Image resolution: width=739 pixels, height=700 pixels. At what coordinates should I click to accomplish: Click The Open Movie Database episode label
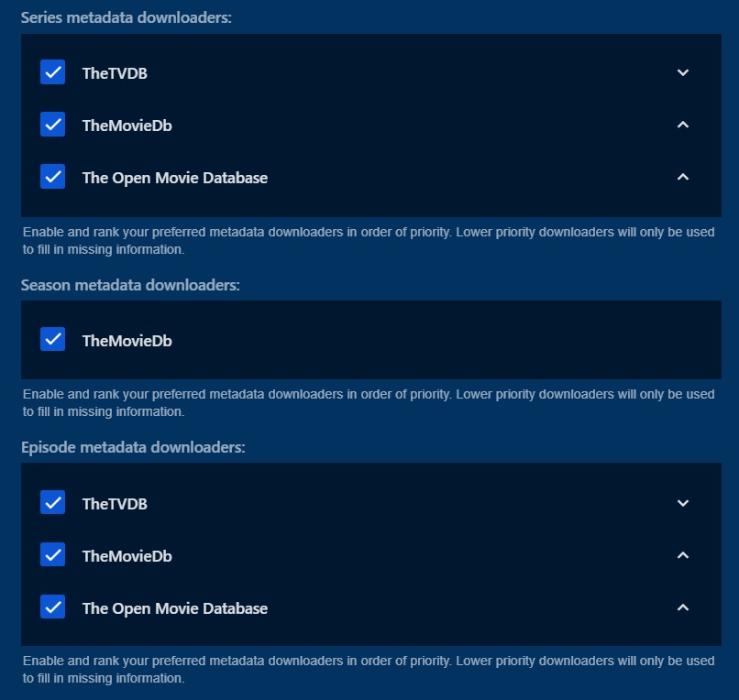pyautogui.click(x=174, y=608)
